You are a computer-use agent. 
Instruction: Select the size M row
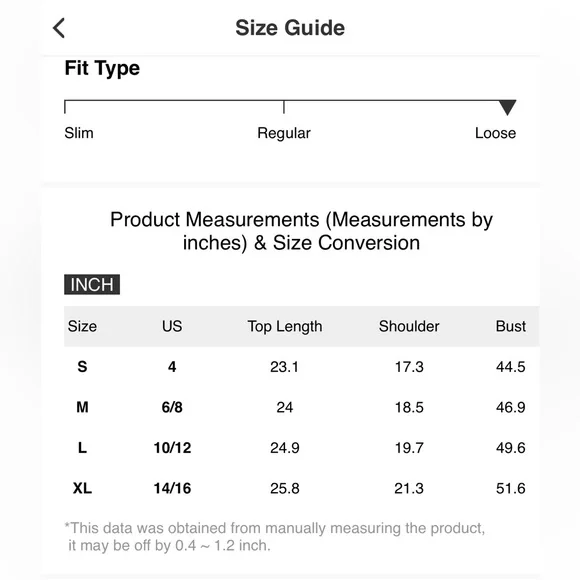point(301,407)
